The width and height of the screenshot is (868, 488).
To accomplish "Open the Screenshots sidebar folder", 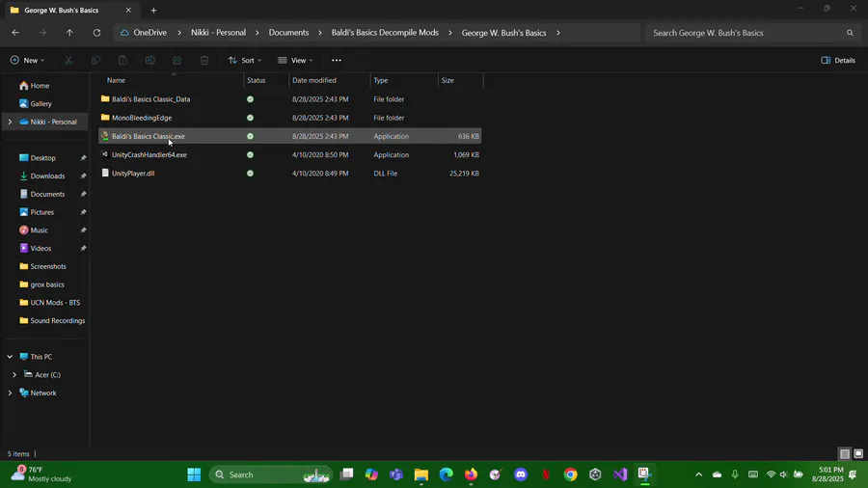I will [42, 267].
